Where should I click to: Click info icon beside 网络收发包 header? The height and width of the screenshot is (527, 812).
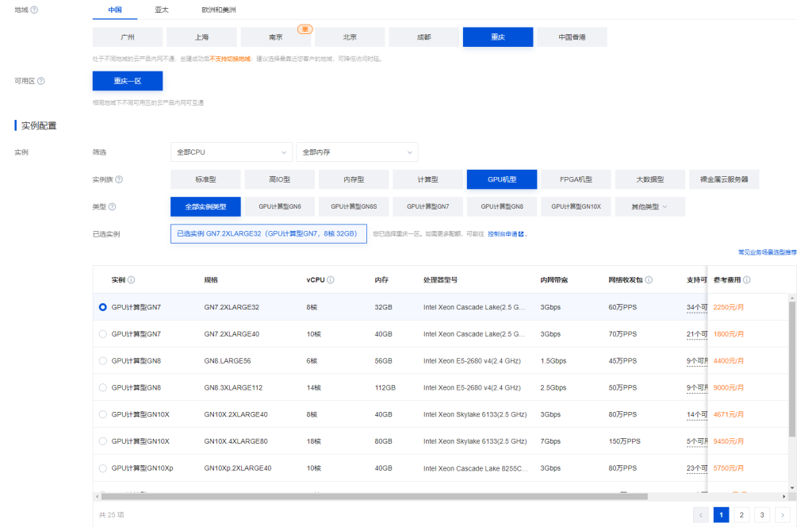649,280
